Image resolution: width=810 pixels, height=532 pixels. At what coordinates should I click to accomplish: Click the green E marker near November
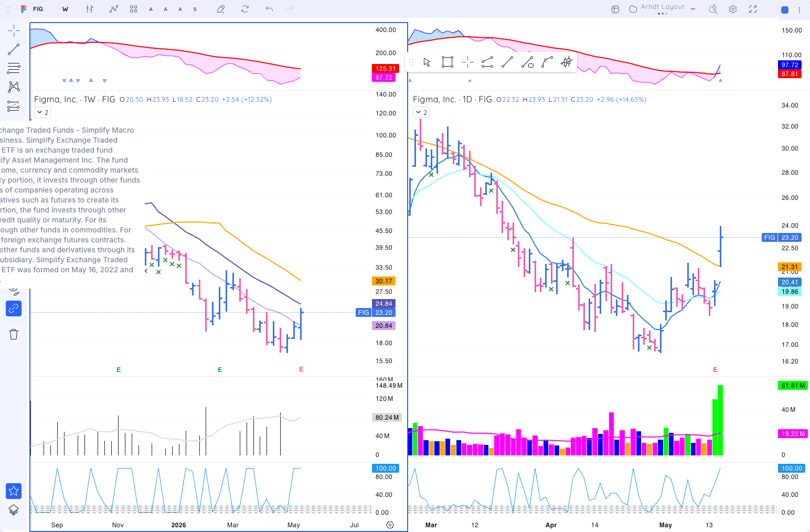tap(119, 370)
